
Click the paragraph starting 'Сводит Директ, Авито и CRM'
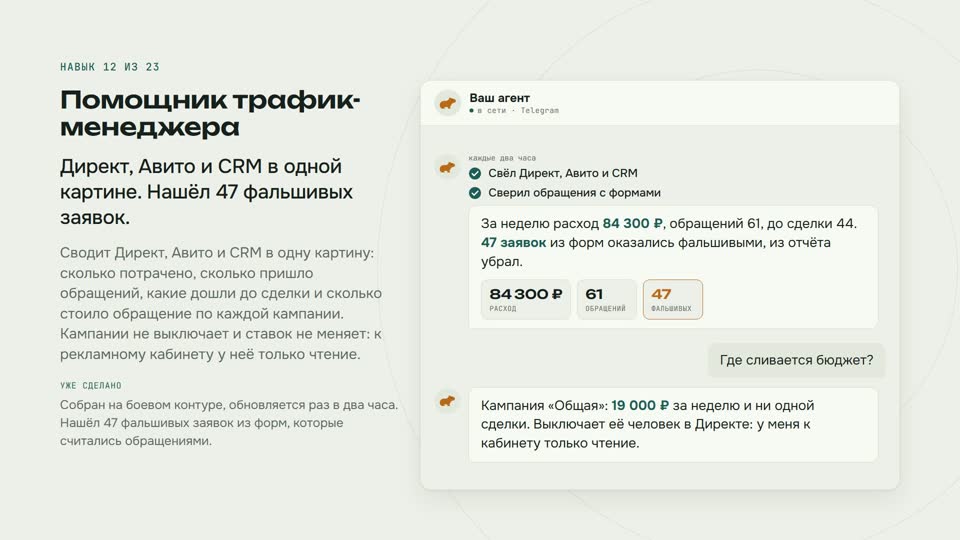coord(221,303)
